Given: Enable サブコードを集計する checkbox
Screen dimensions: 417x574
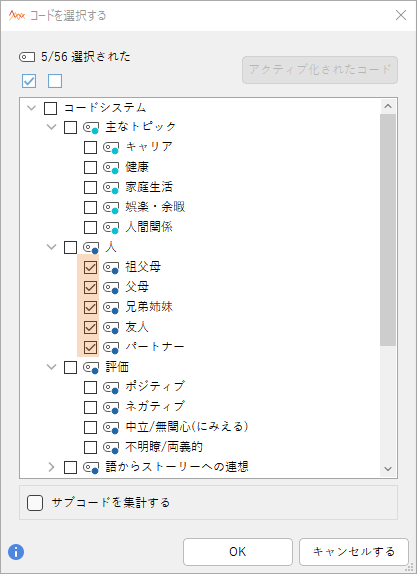Looking at the screenshot, I should point(35,503).
